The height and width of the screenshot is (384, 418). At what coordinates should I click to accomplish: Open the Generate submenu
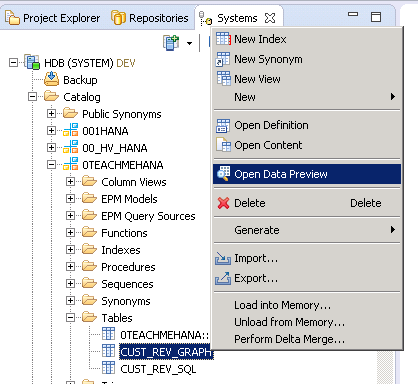(x=307, y=230)
